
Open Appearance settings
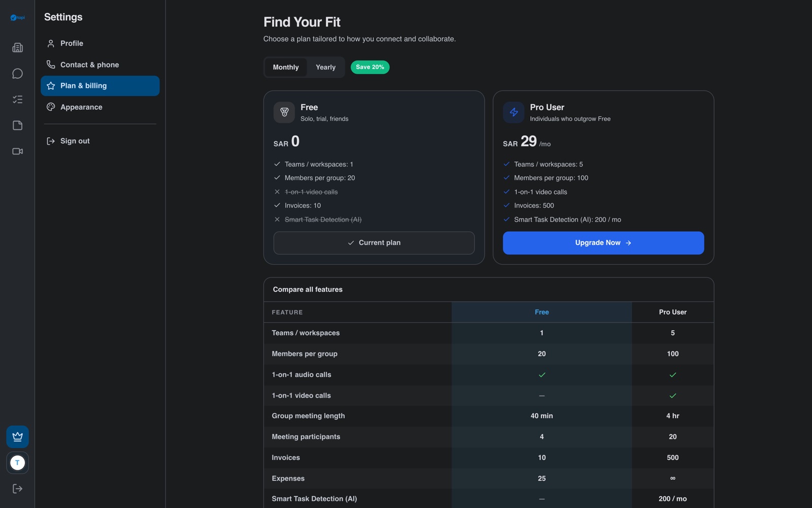coord(100,107)
